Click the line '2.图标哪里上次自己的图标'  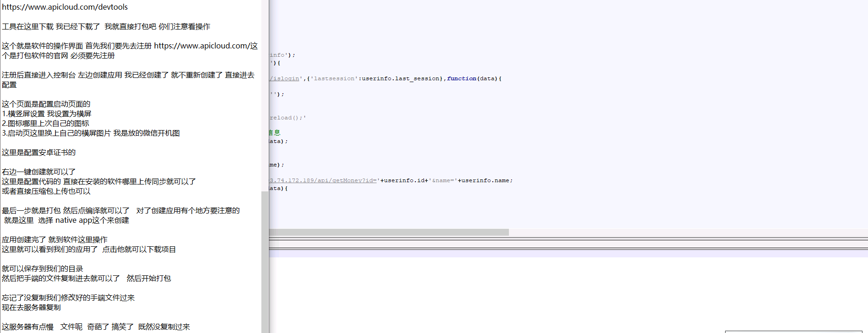coord(46,123)
